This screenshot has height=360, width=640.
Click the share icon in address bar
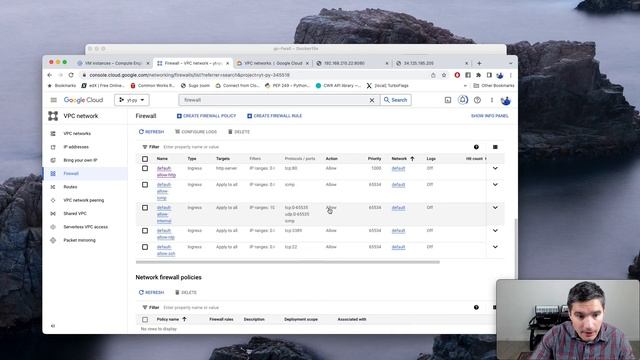click(433, 75)
